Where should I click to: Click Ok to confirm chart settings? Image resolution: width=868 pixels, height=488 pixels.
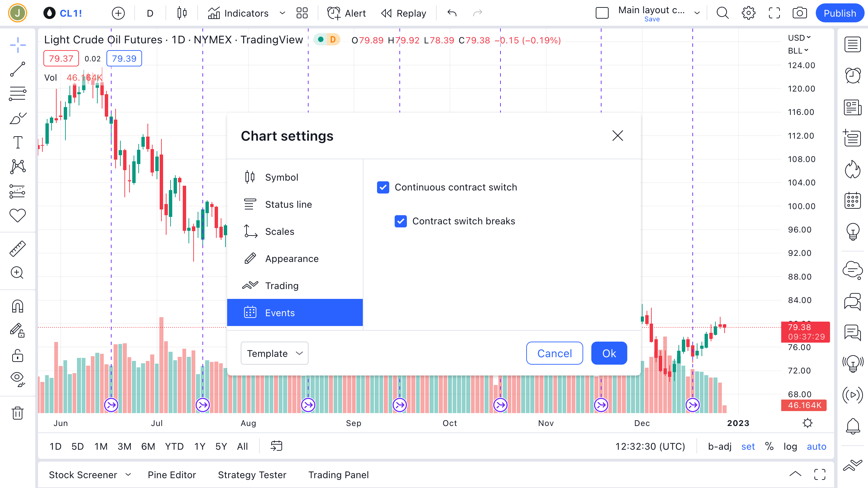pyautogui.click(x=609, y=353)
